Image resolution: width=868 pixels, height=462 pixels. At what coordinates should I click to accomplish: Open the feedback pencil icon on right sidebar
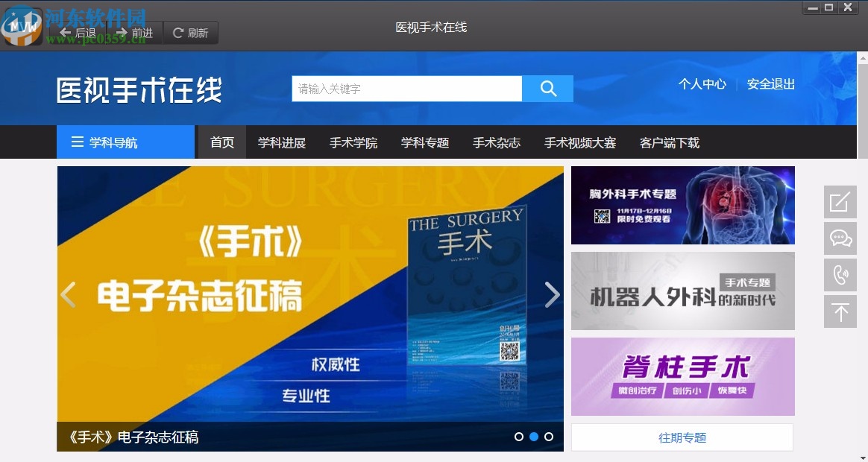tap(840, 202)
